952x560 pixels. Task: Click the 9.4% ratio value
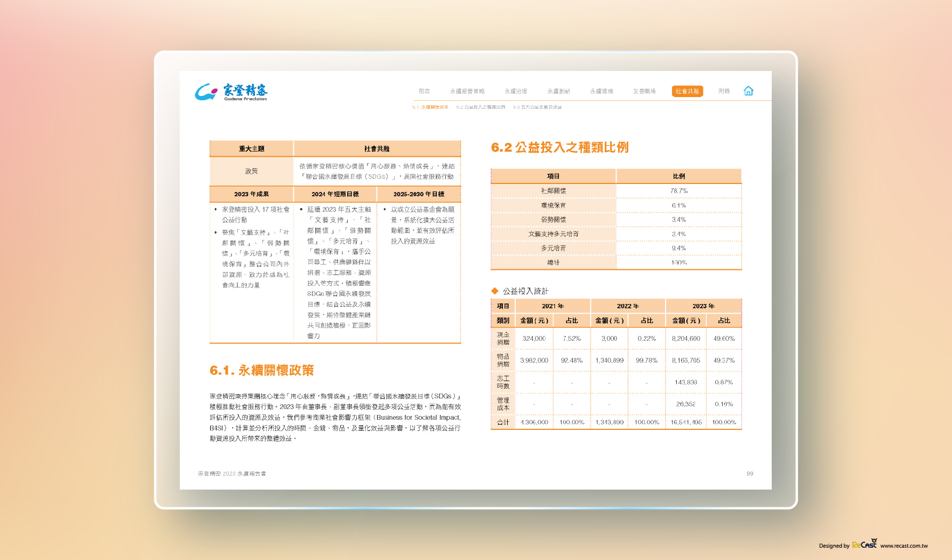coord(679,249)
